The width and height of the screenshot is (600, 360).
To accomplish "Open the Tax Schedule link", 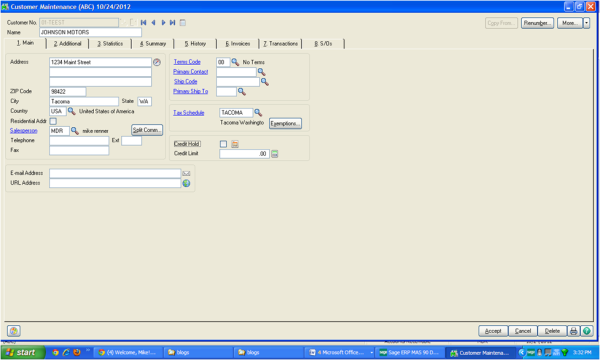I will pos(189,112).
